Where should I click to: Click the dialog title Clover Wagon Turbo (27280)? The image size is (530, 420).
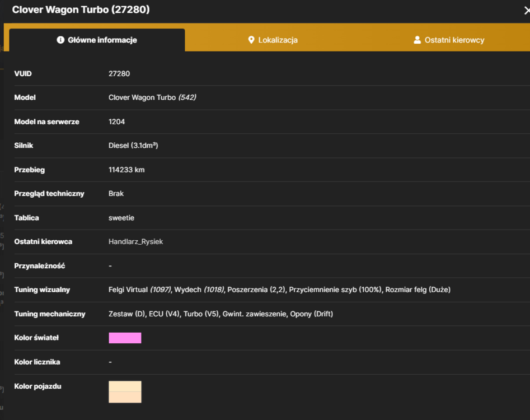tap(81, 10)
